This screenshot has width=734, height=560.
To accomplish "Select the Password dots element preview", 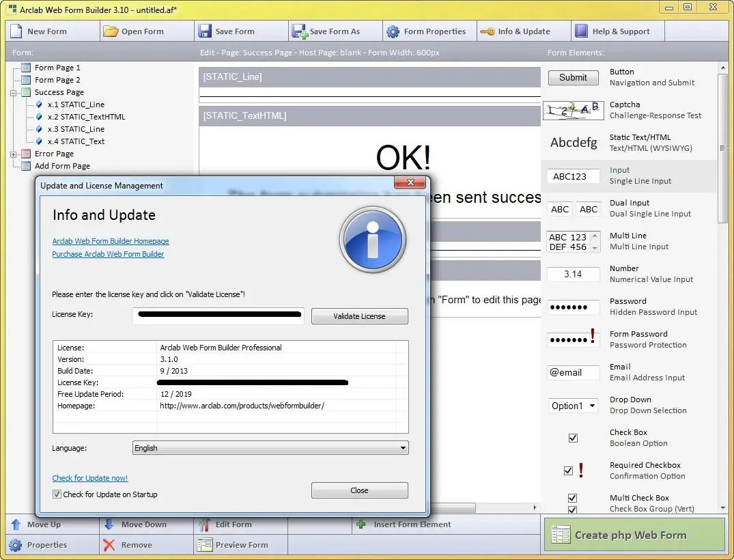I will click(573, 307).
